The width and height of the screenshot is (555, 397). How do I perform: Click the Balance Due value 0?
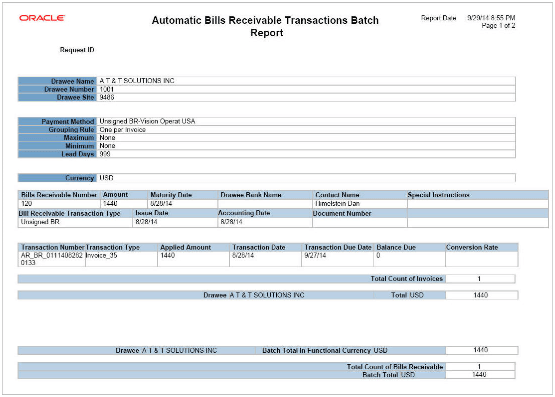tap(378, 255)
